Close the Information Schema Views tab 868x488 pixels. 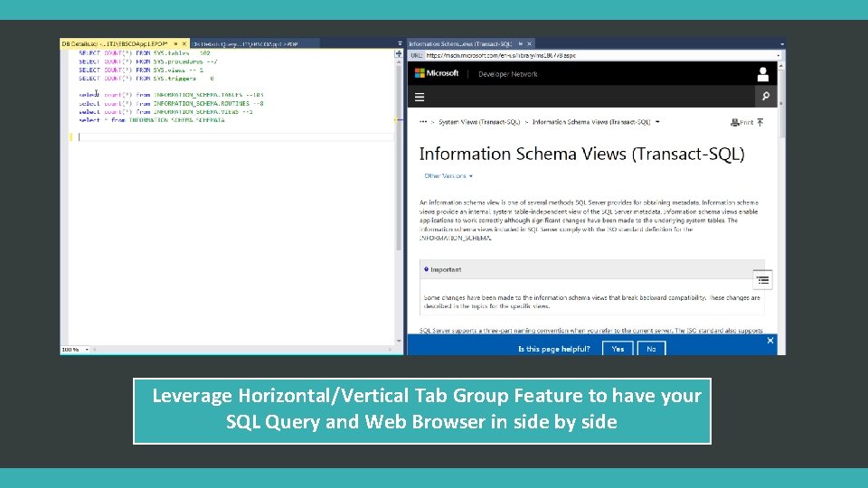(529, 43)
